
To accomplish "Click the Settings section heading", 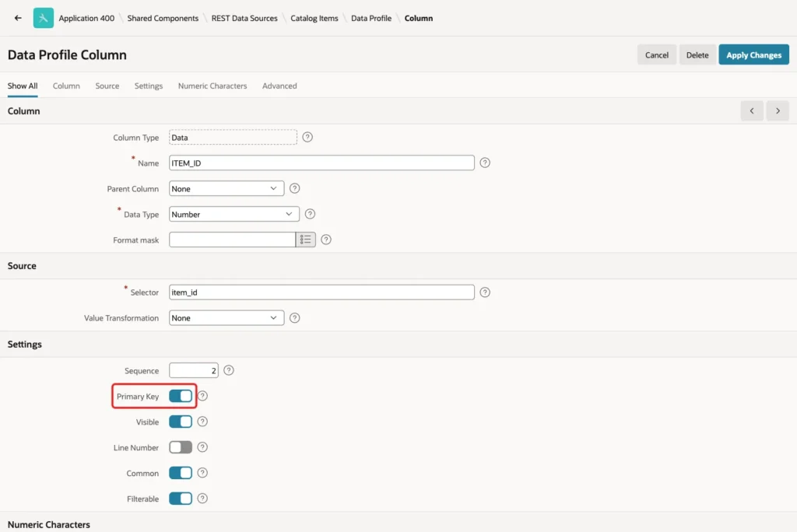I will [x=24, y=344].
